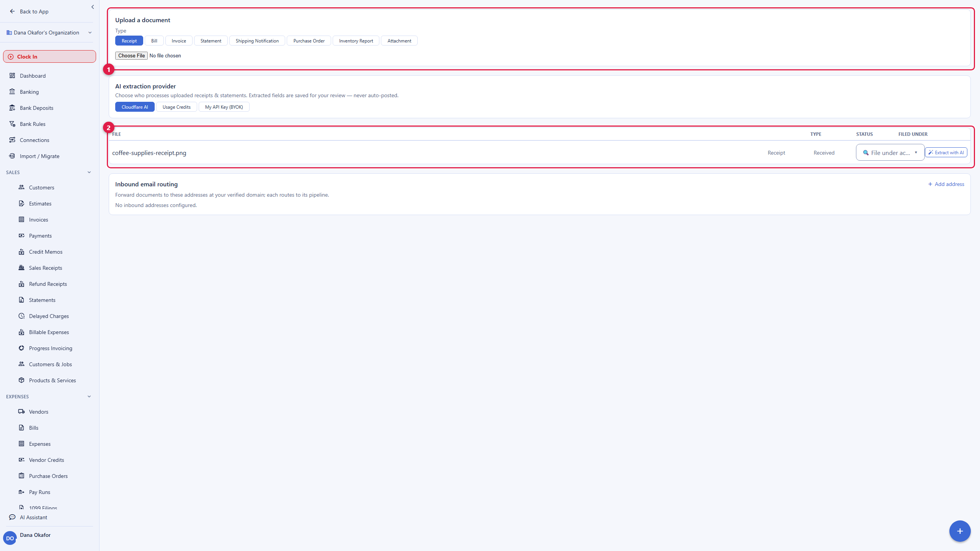Viewport: 980px width, 551px height.
Task: Select the Bill document type
Action: [154, 41]
